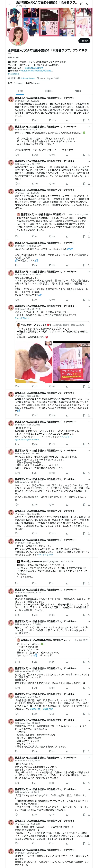This screenshot has width=98, height=868.
Task: Bookmark the Aug 22, 2019 post
Action: pos(84,184)
